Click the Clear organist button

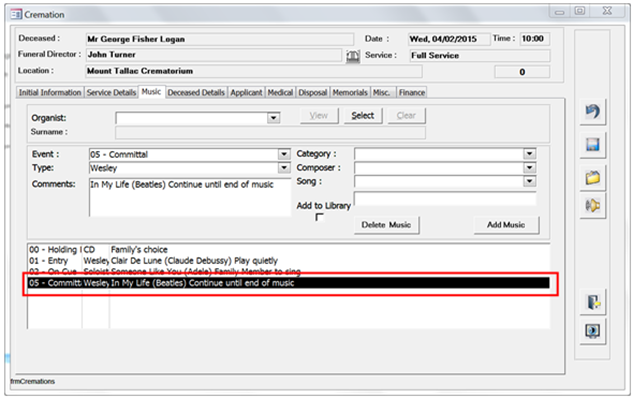point(406,115)
